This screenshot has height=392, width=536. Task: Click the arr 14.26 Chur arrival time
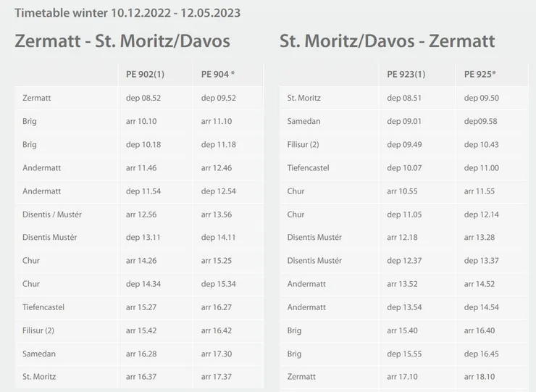(x=143, y=261)
